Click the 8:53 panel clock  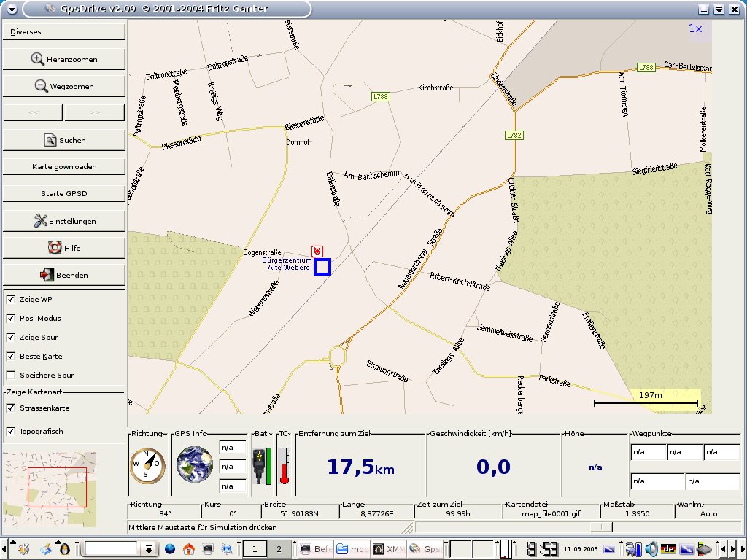(542, 549)
